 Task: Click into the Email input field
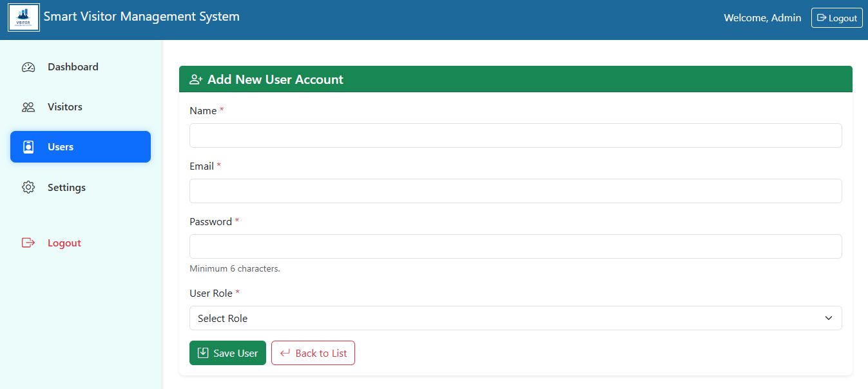(x=516, y=191)
